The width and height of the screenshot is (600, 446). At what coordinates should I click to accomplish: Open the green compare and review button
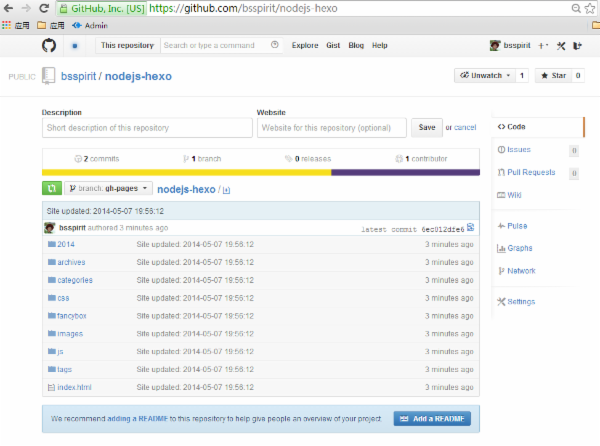pyautogui.click(x=52, y=188)
